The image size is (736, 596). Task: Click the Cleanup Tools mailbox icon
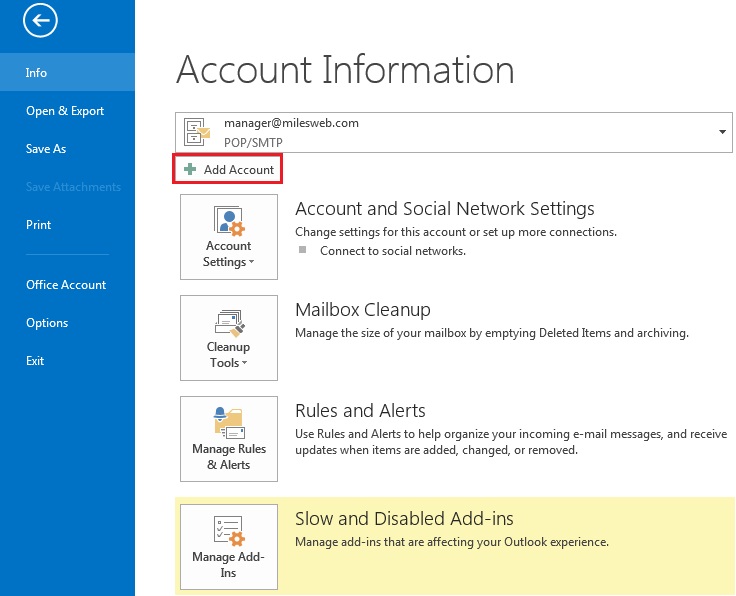pyautogui.click(x=229, y=322)
